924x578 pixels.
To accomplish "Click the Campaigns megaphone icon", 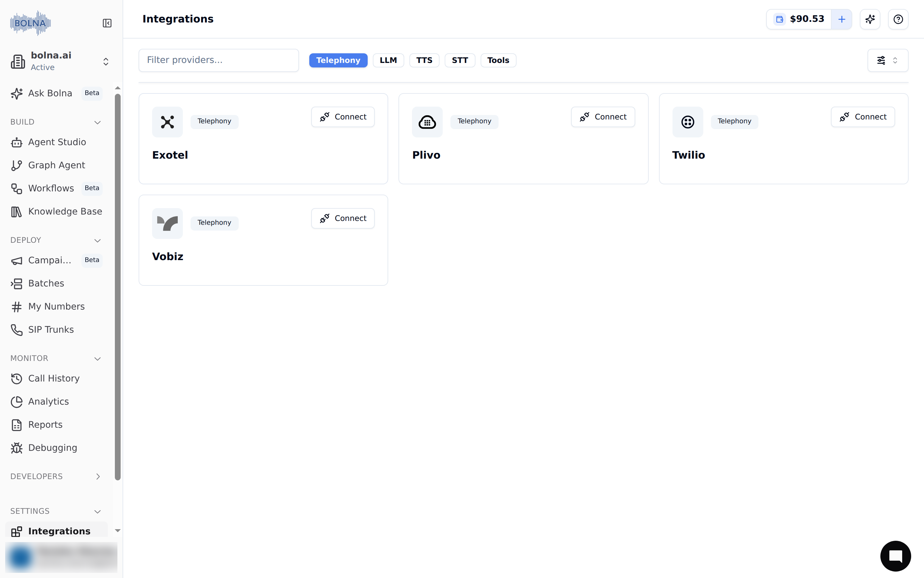I will tap(16, 260).
